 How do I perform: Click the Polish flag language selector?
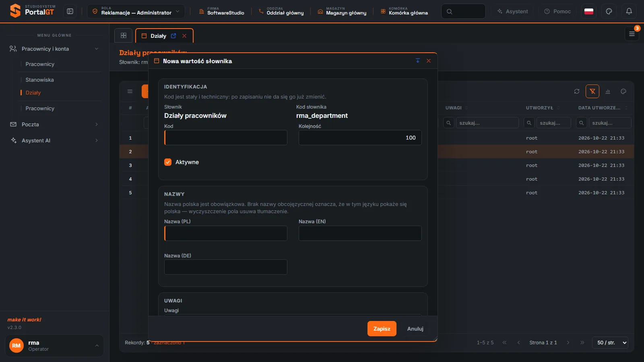(589, 11)
